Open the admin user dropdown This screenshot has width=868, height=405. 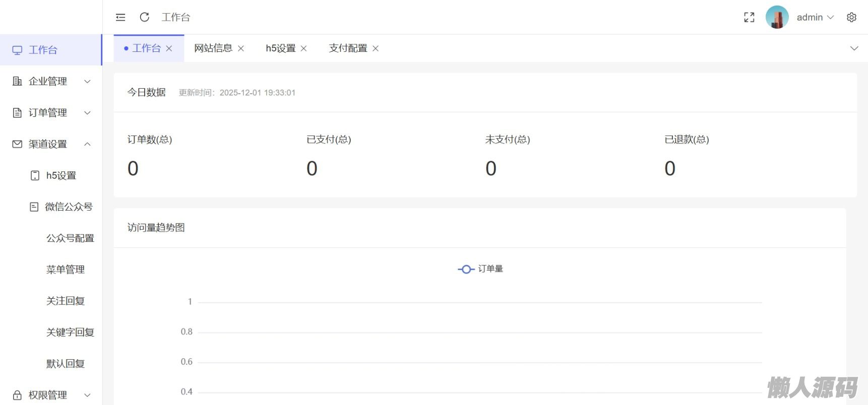(815, 17)
